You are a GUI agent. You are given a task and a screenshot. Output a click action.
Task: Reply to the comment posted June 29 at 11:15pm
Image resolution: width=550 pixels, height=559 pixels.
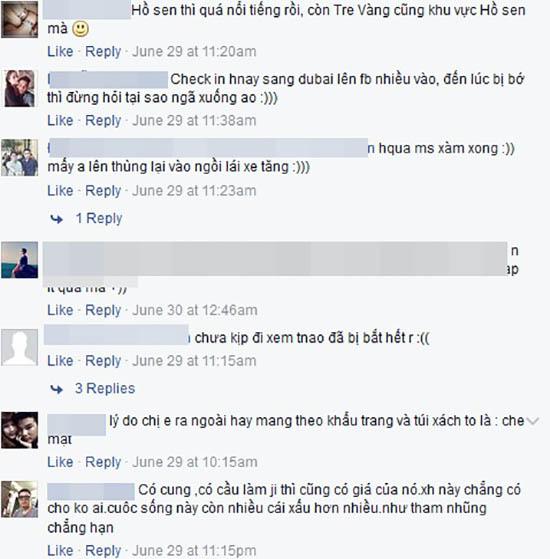103,550
